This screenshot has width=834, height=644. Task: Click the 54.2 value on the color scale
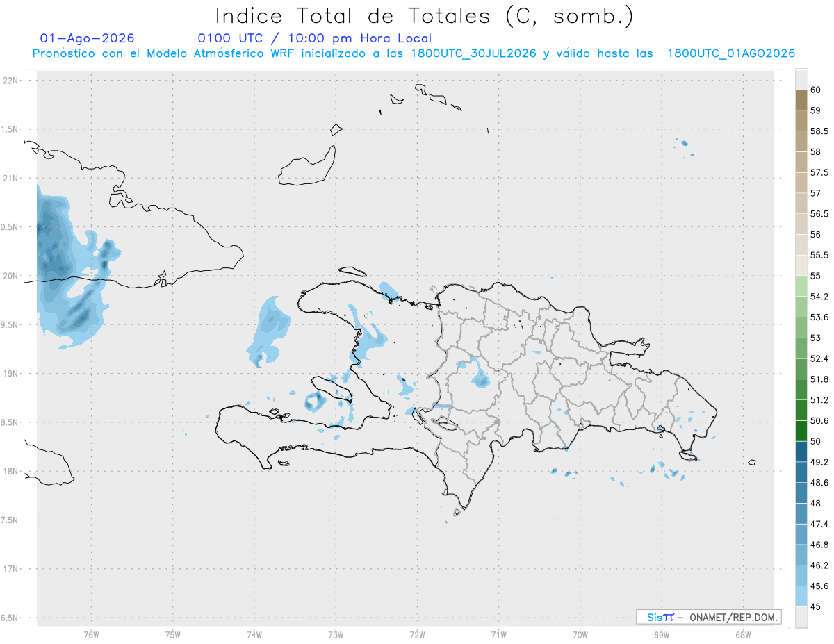pos(819,297)
